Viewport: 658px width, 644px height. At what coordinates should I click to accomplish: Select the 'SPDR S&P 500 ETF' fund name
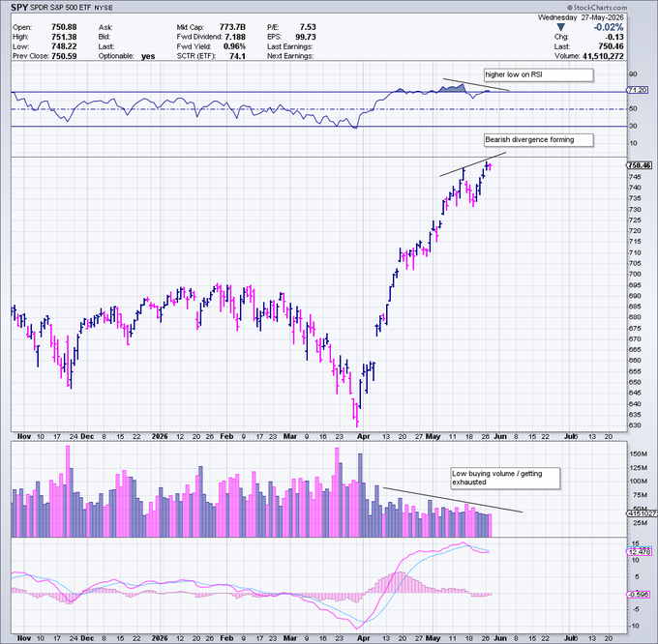(x=59, y=8)
